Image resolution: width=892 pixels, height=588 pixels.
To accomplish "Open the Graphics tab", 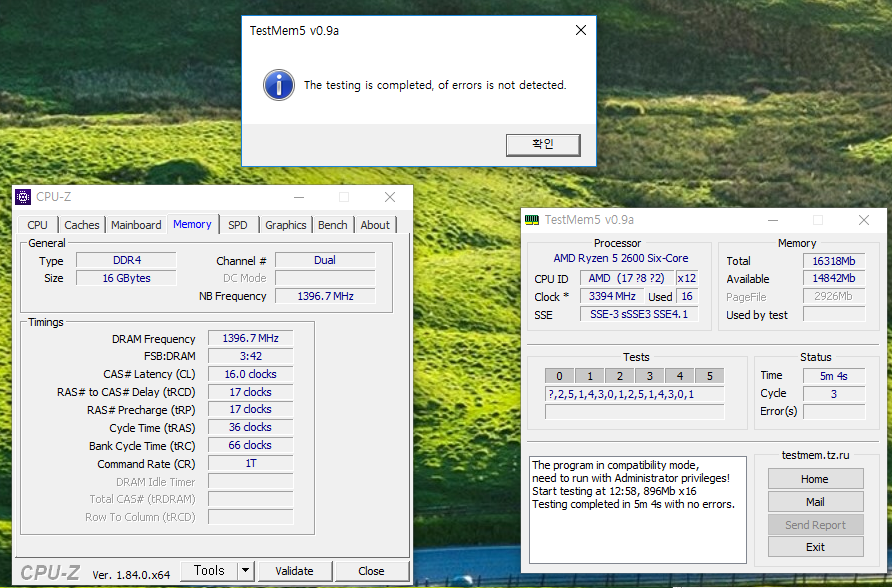I will (x=286, y=225).
